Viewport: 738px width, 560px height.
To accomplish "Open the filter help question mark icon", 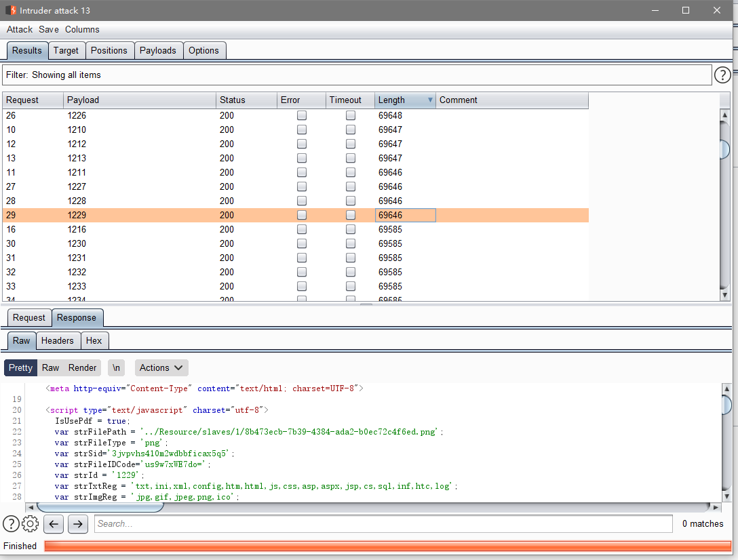I will (723, 75).
